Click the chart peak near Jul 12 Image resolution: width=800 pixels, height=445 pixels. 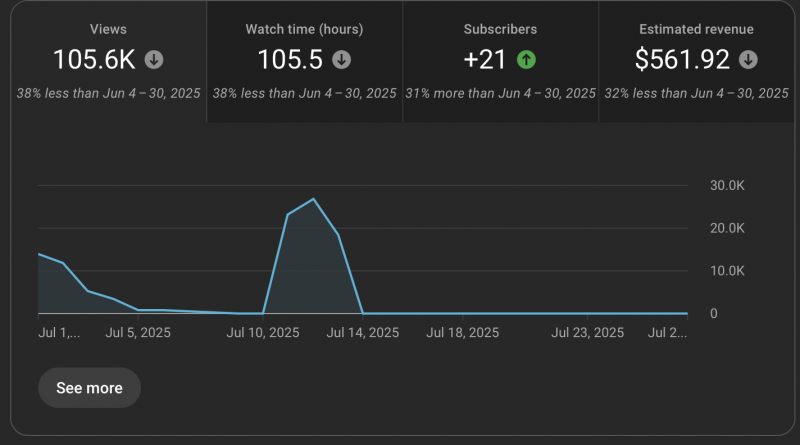pyautogui.click(x=313, y=199)
